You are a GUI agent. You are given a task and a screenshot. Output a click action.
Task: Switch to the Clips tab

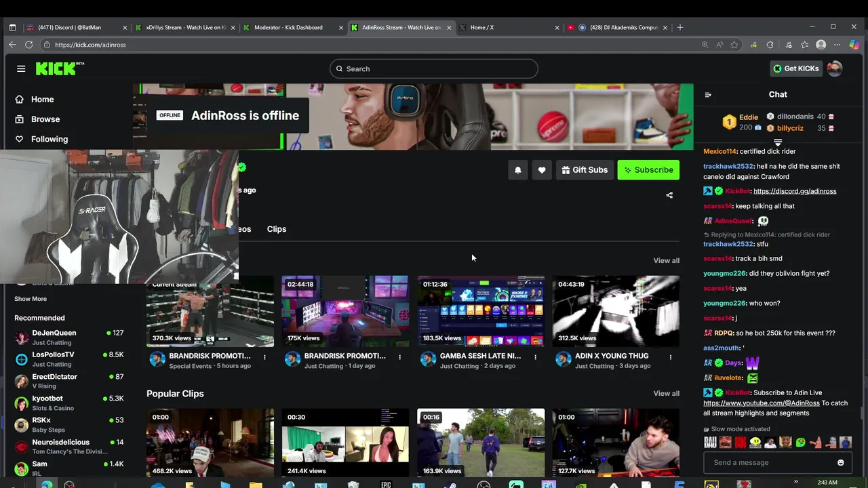(x=277, y=229)
